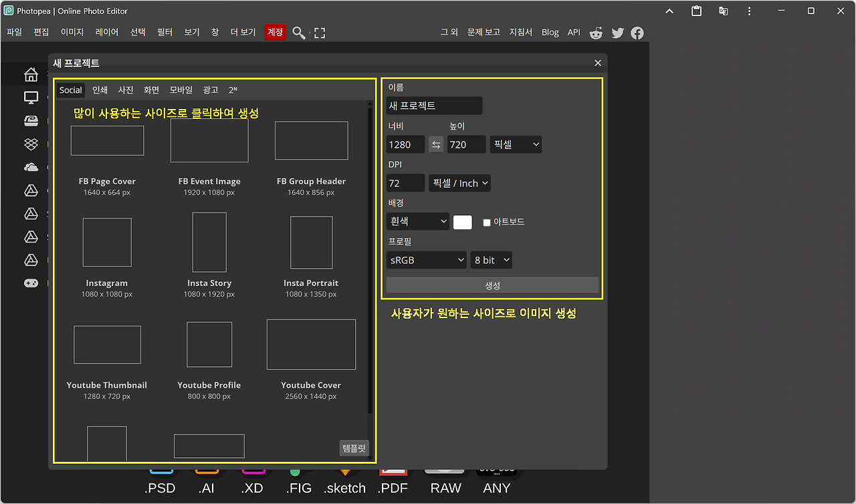The image size is (856, 504).
Task: Click the 생성 create button
Action: click(493, 285)
